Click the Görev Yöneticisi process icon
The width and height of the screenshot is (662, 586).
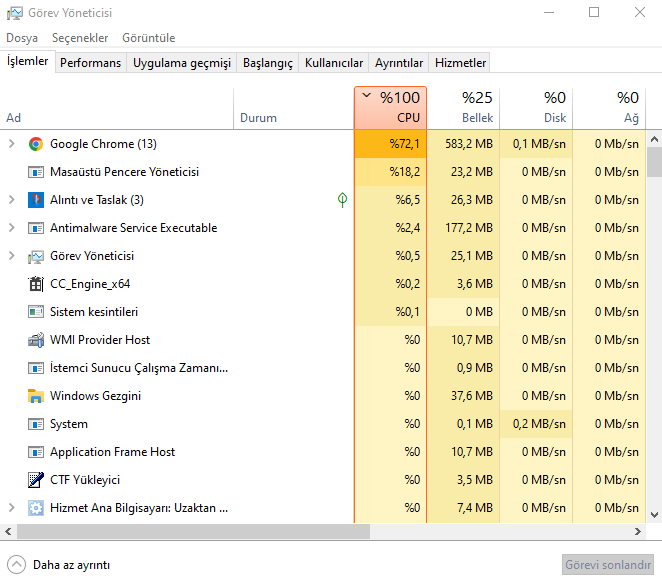pyautogui.click(x=36, y=256)
